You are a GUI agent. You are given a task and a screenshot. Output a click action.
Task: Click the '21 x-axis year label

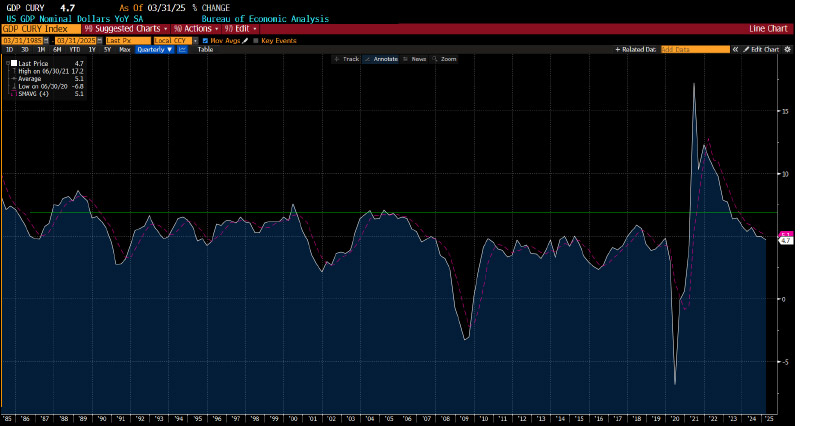point(693,419)
